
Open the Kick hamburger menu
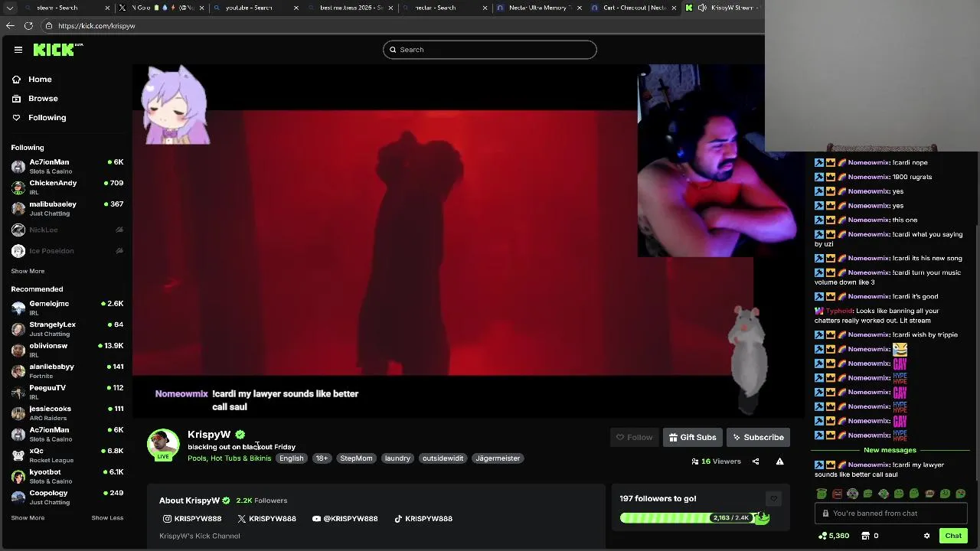pos(18,50)
